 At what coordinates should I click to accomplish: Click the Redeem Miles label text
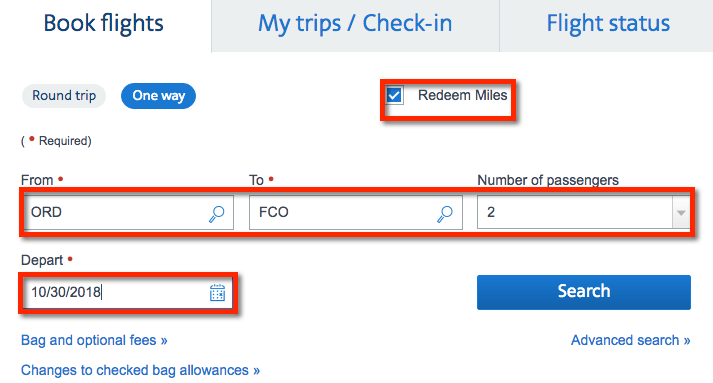462,95
